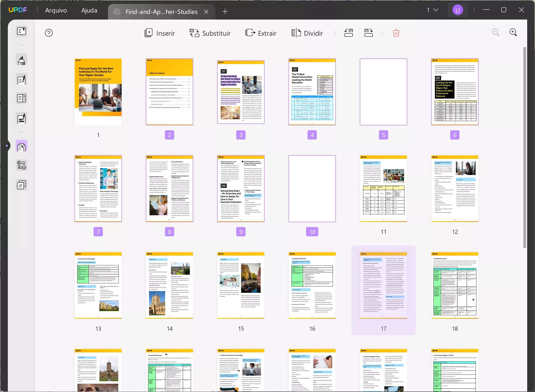Open the Ajuda menu
Screen dimensions: 535x392
click(89, 10)
